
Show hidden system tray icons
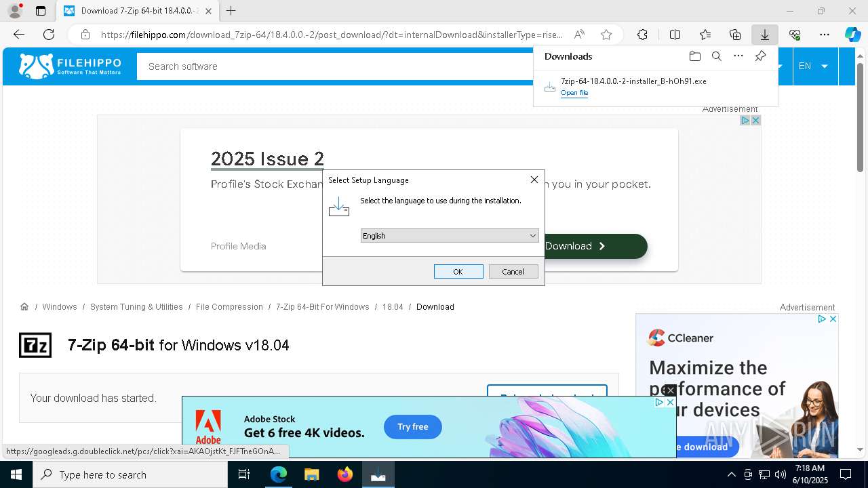[731, 475]
